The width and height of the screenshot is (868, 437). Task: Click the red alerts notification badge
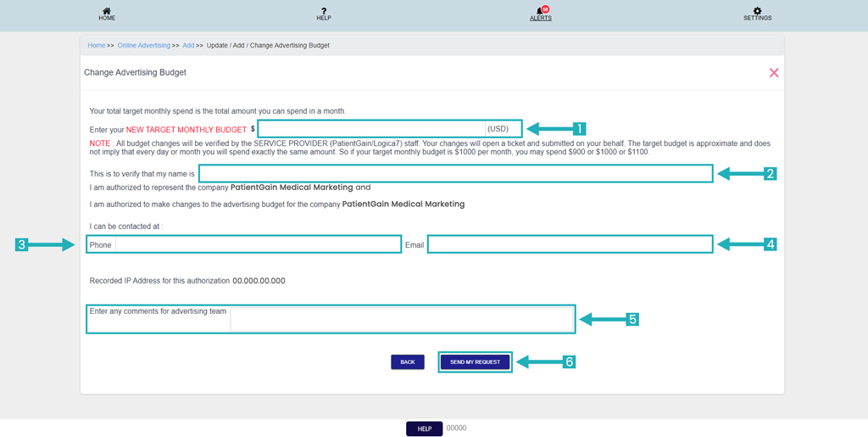click(x=545, y=8)
